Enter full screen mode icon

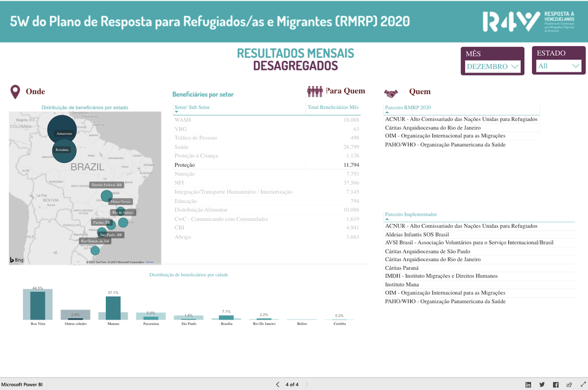583,385
